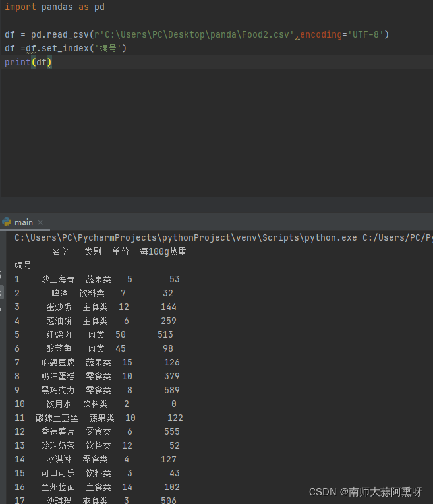This screenshot has width=433, height=504.
Task: Click '兰州拉面' in row 16
Action: [58, 487]
